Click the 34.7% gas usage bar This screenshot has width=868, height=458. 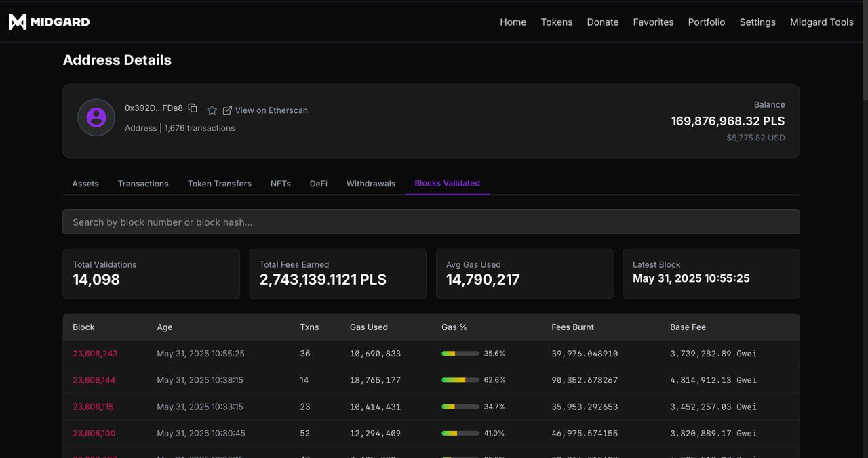click(x=460, y=407)
